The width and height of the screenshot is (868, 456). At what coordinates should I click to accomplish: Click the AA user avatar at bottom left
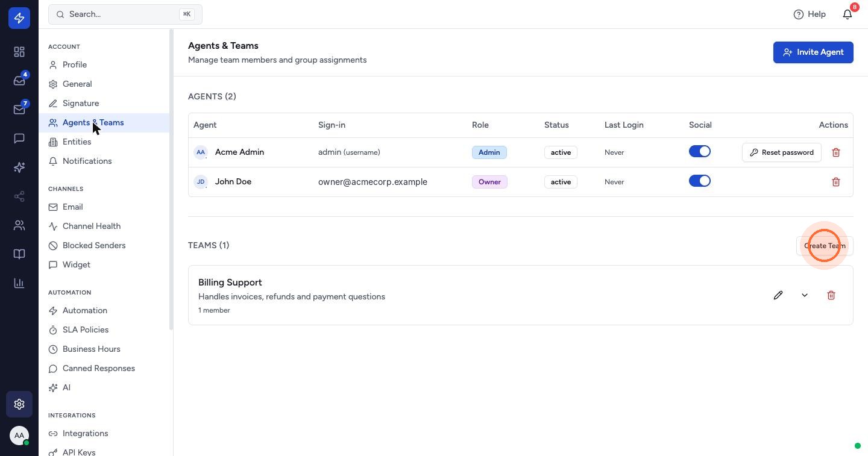pyautogui.click(x=19, y=436)
